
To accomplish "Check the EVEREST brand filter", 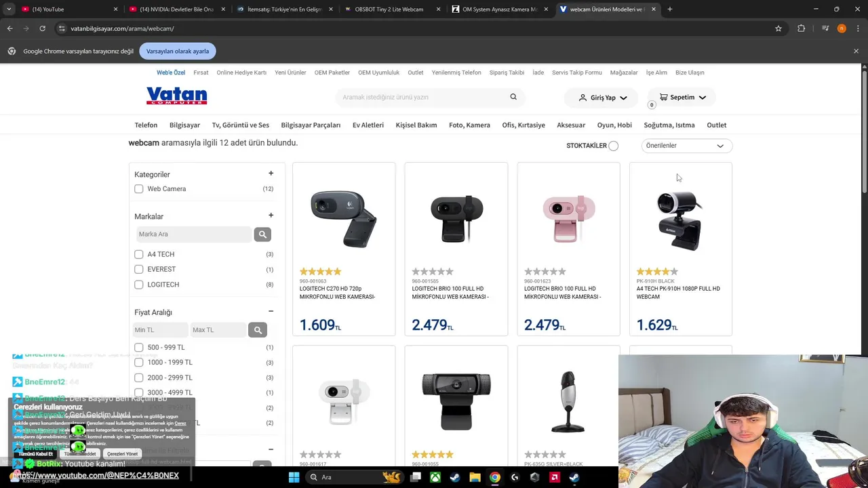I will 138,269.
